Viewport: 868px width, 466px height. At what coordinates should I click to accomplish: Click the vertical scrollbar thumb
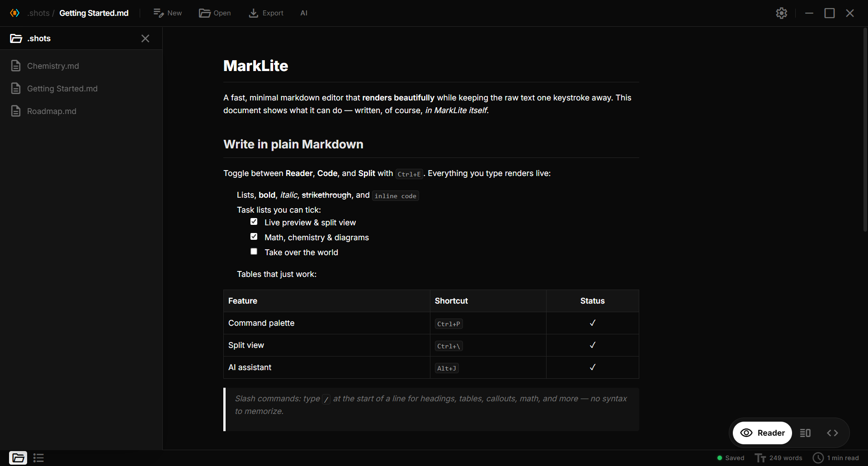(865, 130)
